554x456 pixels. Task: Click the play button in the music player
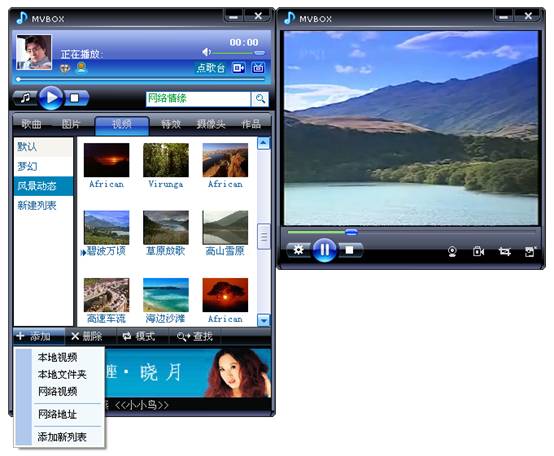pyautogui.click(x=51, y=97)
